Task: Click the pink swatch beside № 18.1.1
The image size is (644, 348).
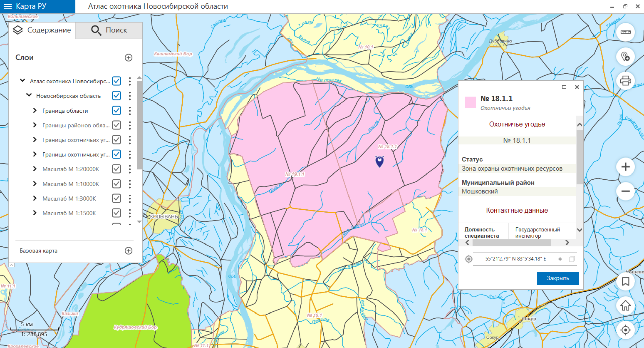Action: (470, 102)
